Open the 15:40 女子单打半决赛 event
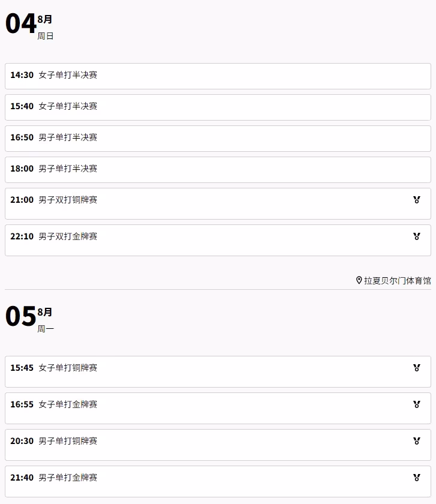 click(x=218, y=107)
